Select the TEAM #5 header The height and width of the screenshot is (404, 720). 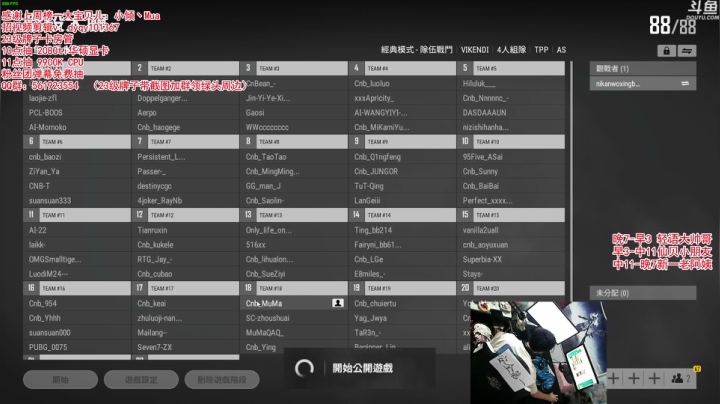511,68
